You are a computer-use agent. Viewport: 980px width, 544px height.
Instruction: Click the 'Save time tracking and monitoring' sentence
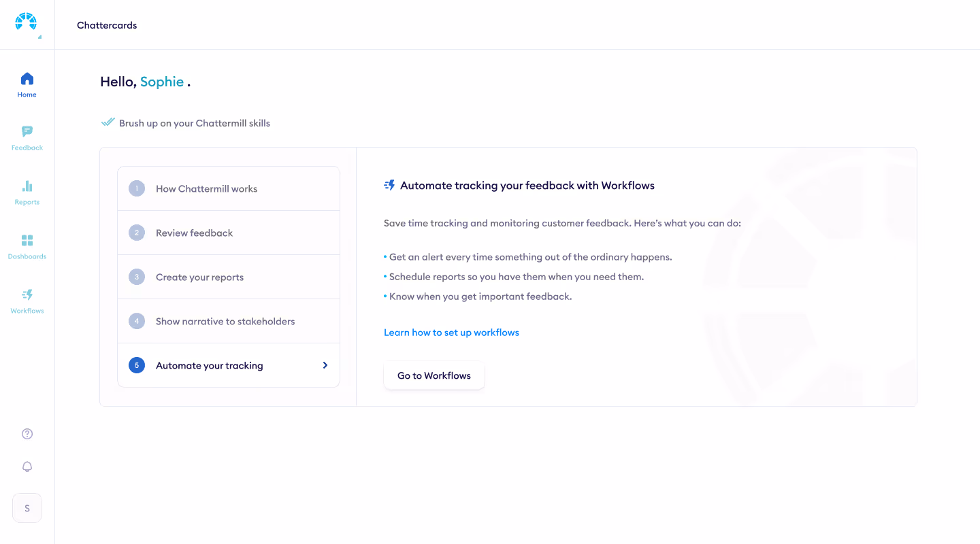tap(562, 223)
